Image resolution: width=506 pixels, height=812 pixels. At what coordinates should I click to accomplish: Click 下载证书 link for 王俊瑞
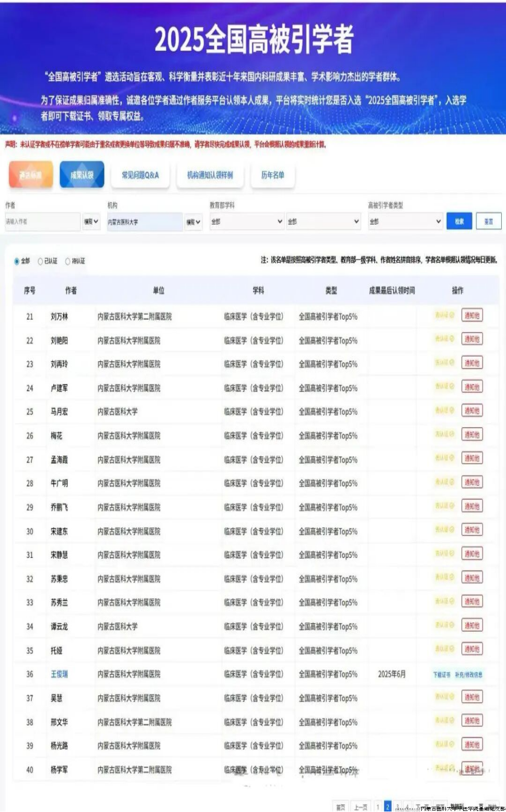441,674
